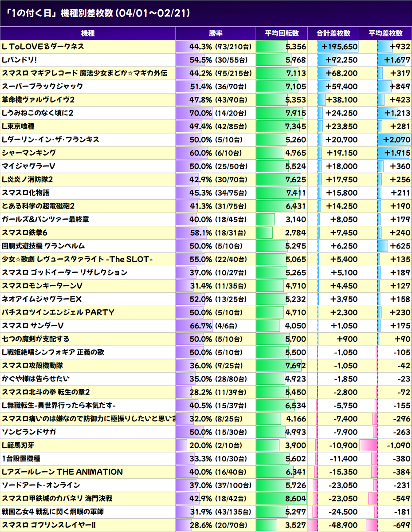412x532 pixels.
Task: Select ソードアート・オンライン machine name
Action: [41, 485]
